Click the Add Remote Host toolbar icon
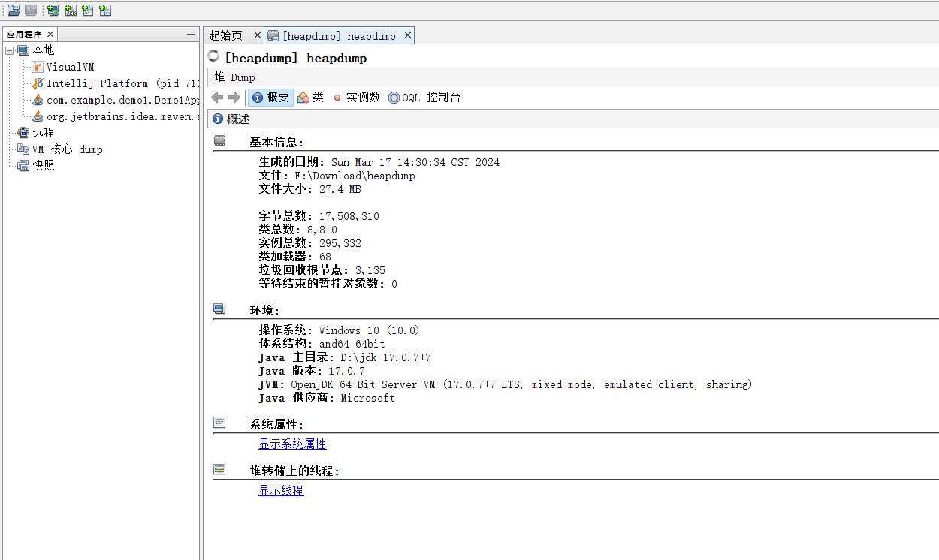Screen dimensions: 939x560 [53, 10]
